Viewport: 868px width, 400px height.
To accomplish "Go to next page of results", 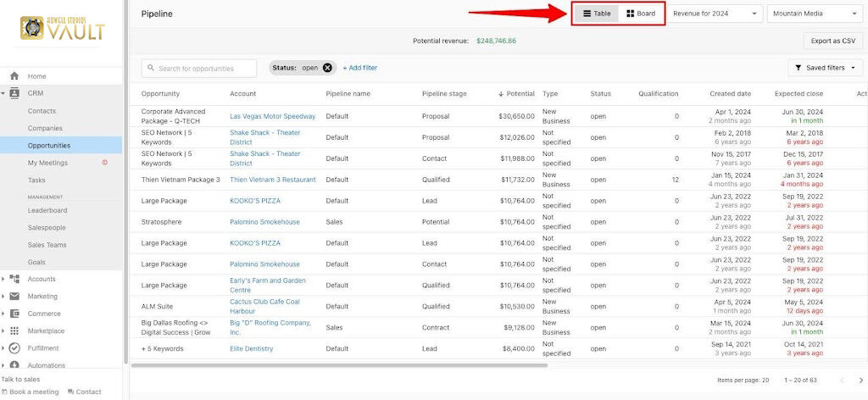I will point(860,380).
